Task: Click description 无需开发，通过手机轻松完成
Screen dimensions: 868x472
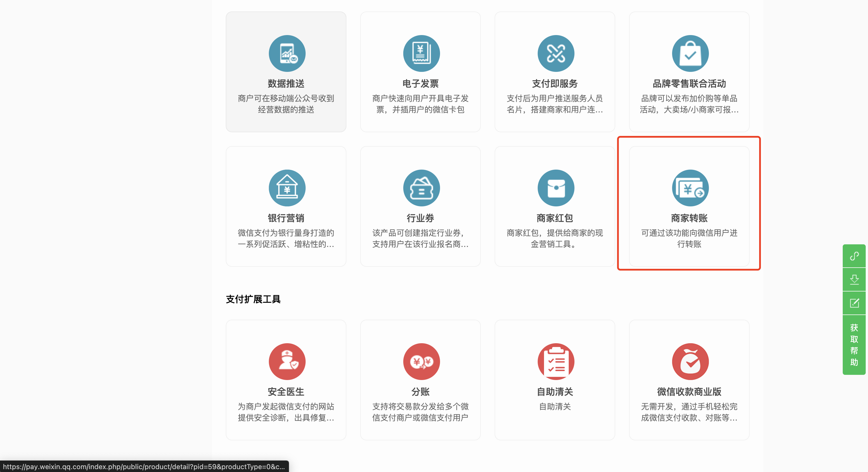Action: [x=689, y=412]
